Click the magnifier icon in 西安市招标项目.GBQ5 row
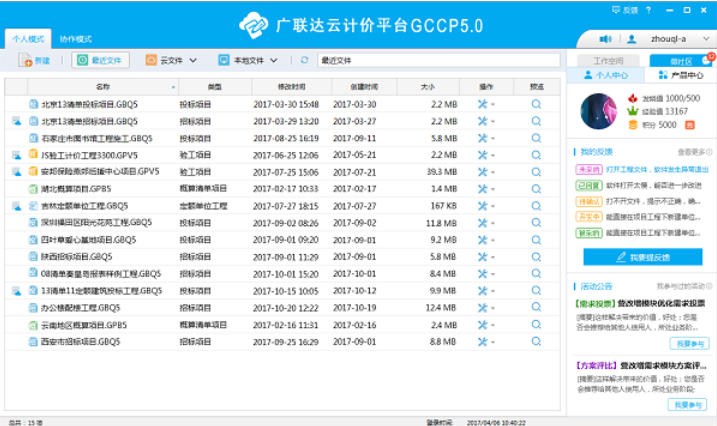 (536, 341)
